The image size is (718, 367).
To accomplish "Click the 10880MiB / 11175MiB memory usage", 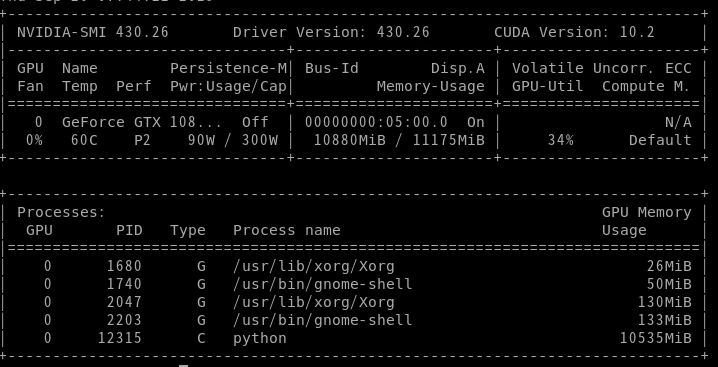I will tap(399, 140).
